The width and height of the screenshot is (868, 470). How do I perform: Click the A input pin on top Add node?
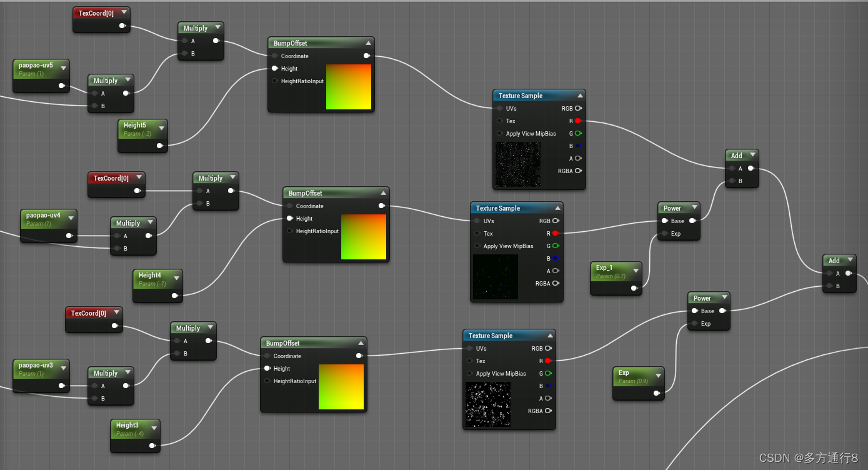tap(731, 167)
